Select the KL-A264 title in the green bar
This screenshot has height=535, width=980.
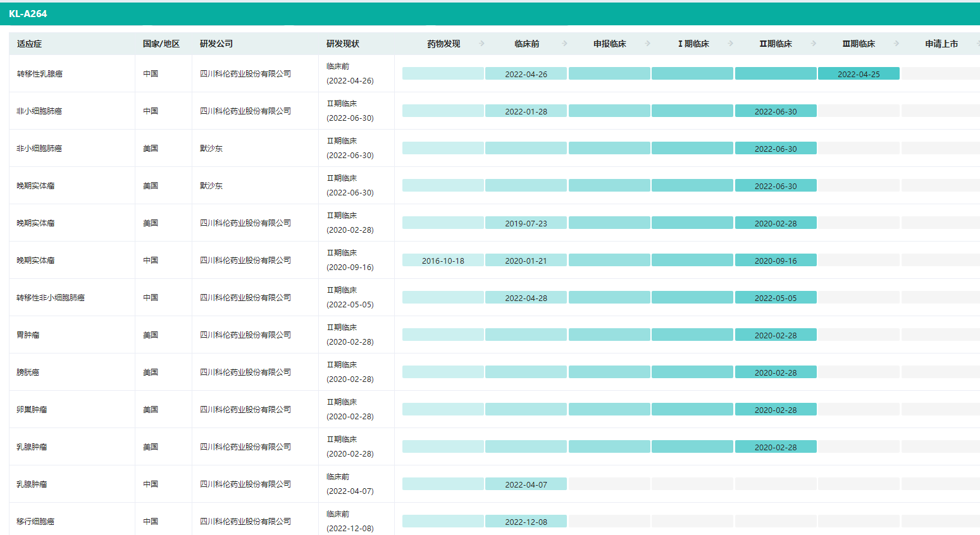28,14
